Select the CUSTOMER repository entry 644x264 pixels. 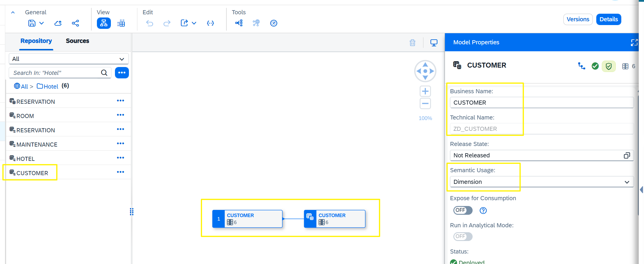(69, 172)
